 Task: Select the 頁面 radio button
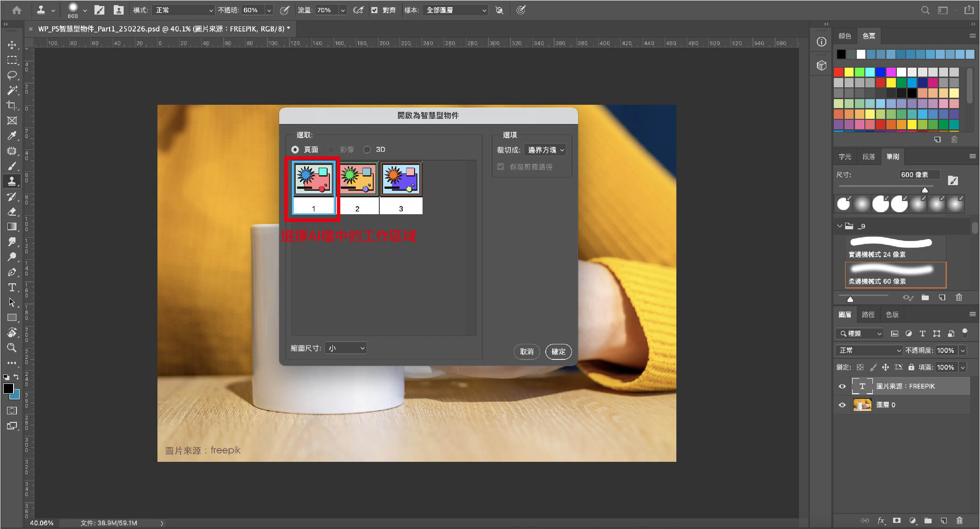coord(295,149)
